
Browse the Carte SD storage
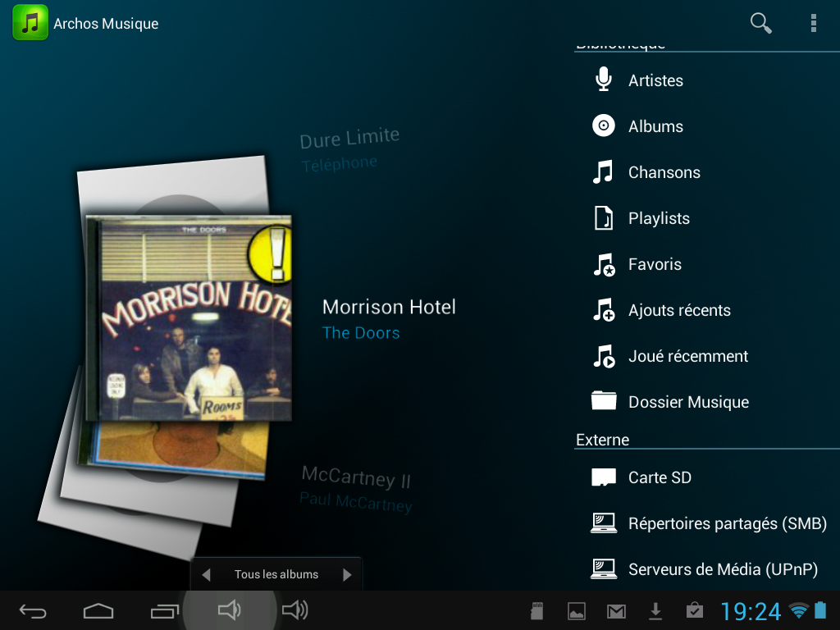click(660, 477)
